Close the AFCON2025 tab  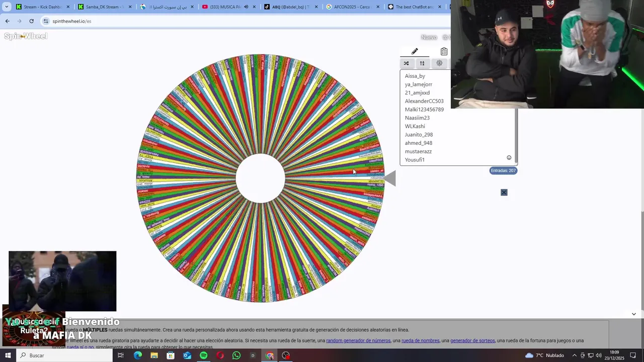tap(378, 7)
